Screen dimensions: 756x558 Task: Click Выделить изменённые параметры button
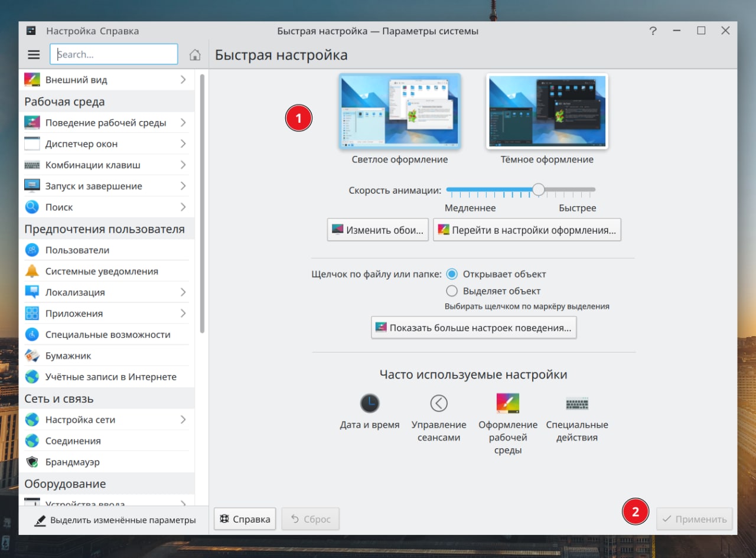pos(114,520)
